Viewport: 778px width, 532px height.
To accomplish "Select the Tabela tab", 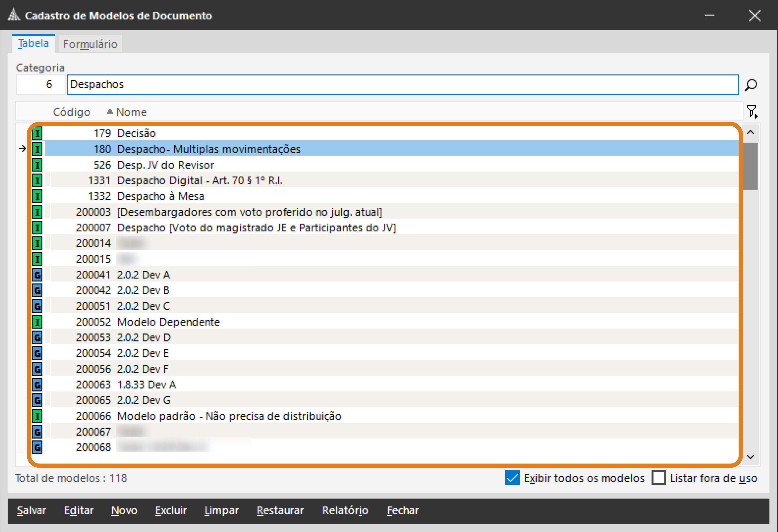I will pos(34,43).
